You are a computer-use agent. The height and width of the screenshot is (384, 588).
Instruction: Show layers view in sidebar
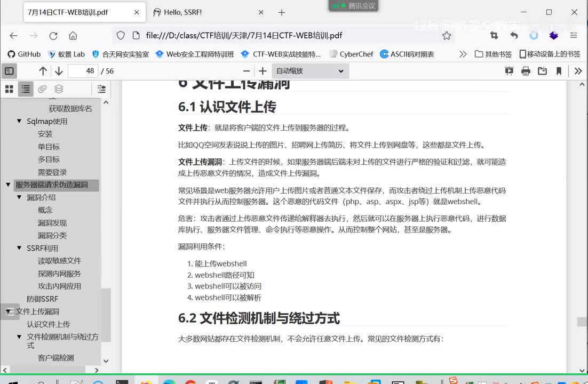(59, 89)
